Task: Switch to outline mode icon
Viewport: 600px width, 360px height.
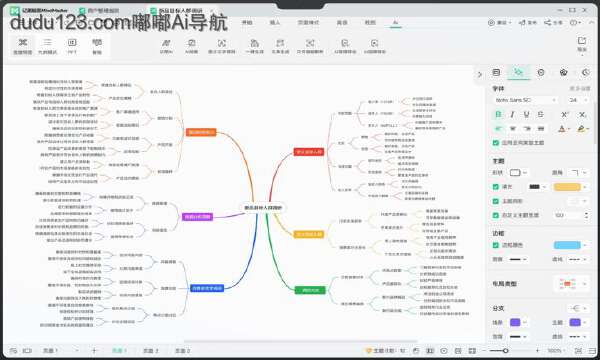Action: (x=47, y=46)
